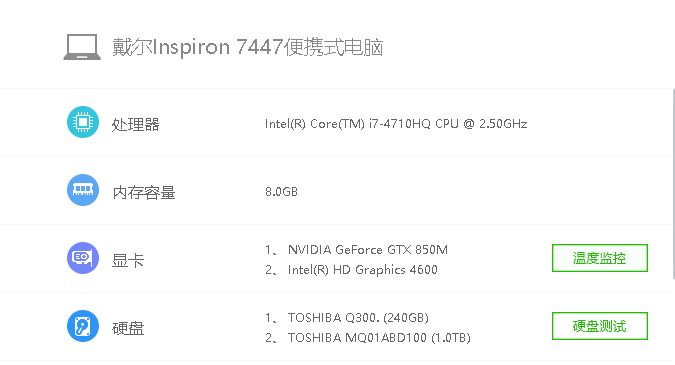
Task: Select the 显卡 label
Action: [x=128, y=260]
